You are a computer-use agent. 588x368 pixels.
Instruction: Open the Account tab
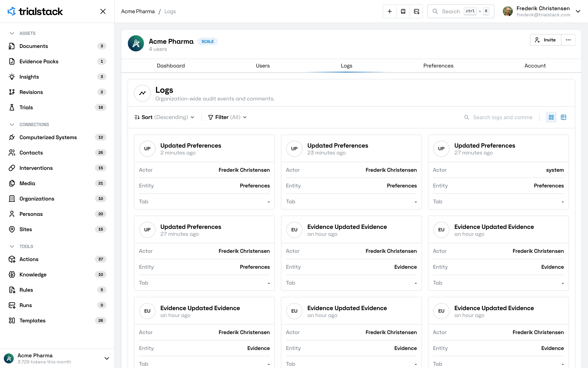click(x=535, y=66)
